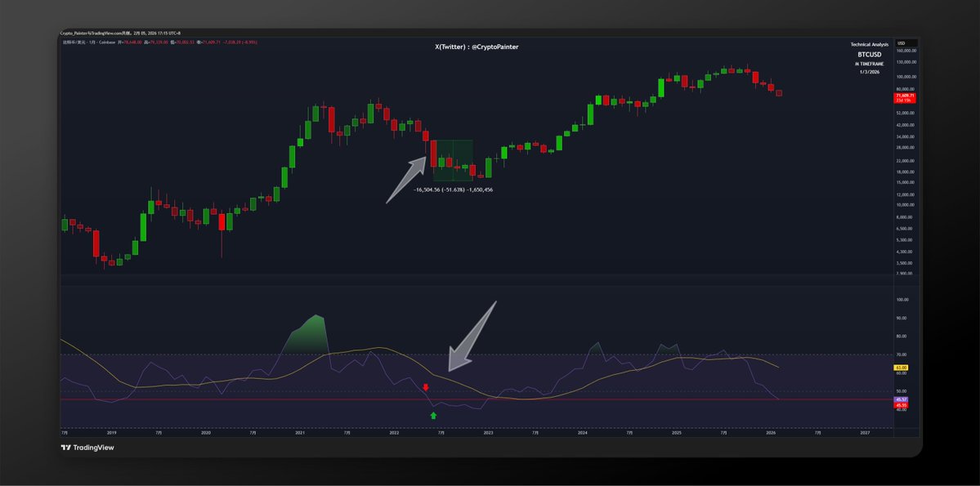The height and width of the screenshot is (486, 980).
Task: Click the 130,000.00 price axis label
Action: [906, 62]
